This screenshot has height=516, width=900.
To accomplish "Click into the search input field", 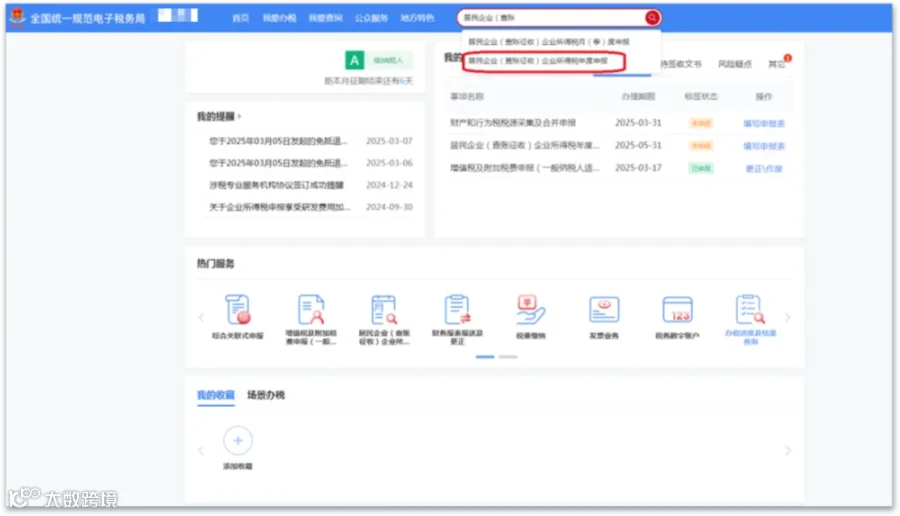I will (552, 18).
